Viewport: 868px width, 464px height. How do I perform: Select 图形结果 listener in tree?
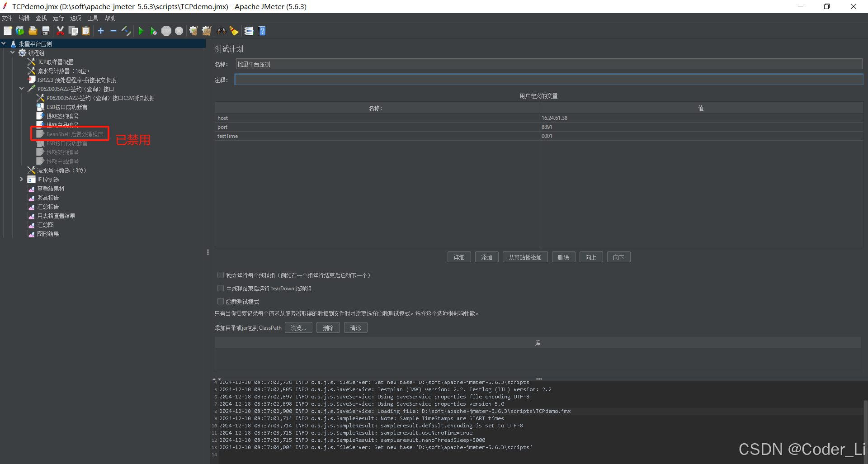click(48, 234)
